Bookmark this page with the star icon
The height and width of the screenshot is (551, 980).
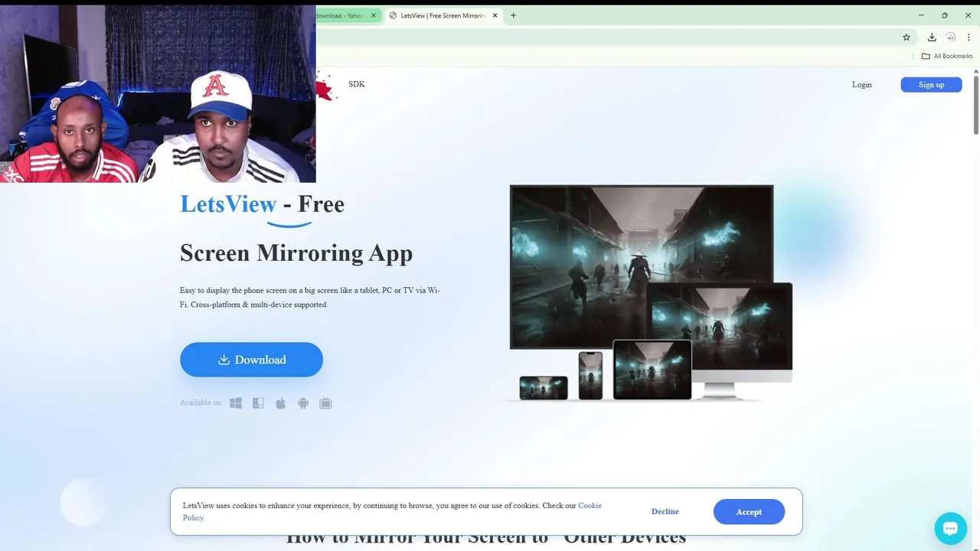point(906,37)
